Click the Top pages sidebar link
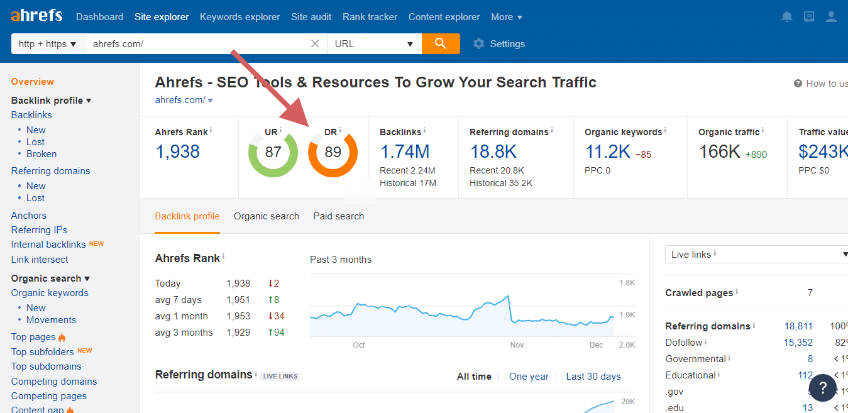Image resolution: width=848 pixels, height=413 pixels. (x=33, y=337)
